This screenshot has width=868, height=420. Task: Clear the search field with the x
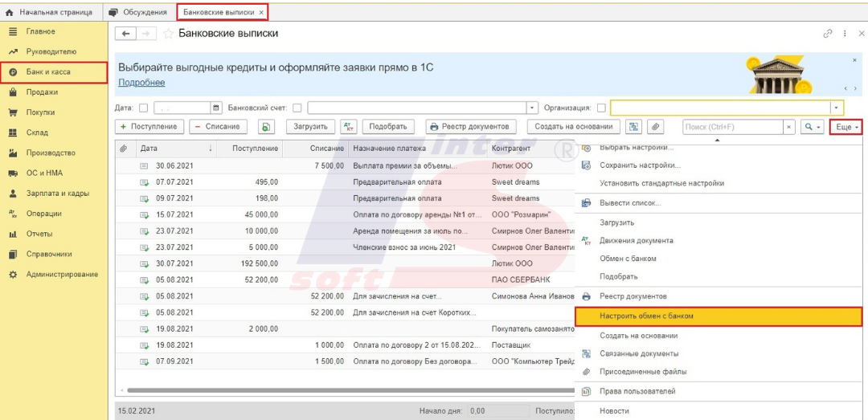(789, 127)
